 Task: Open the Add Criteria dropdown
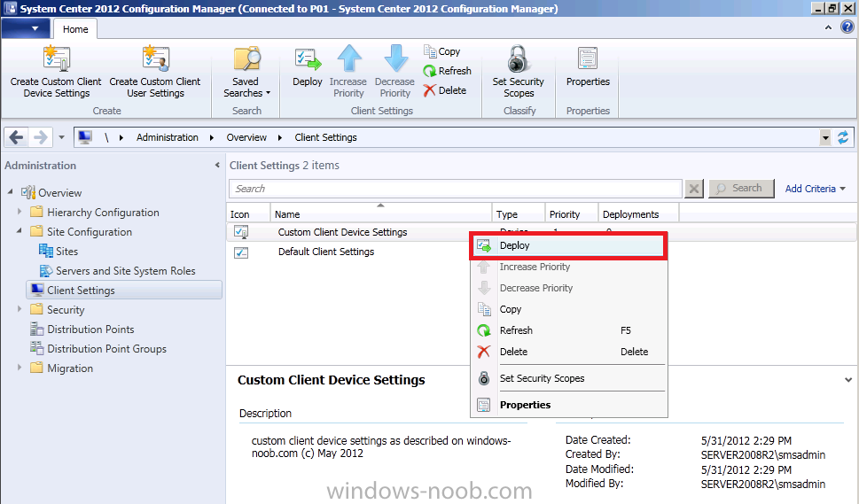pyautogui.click(x=816, y=189)
